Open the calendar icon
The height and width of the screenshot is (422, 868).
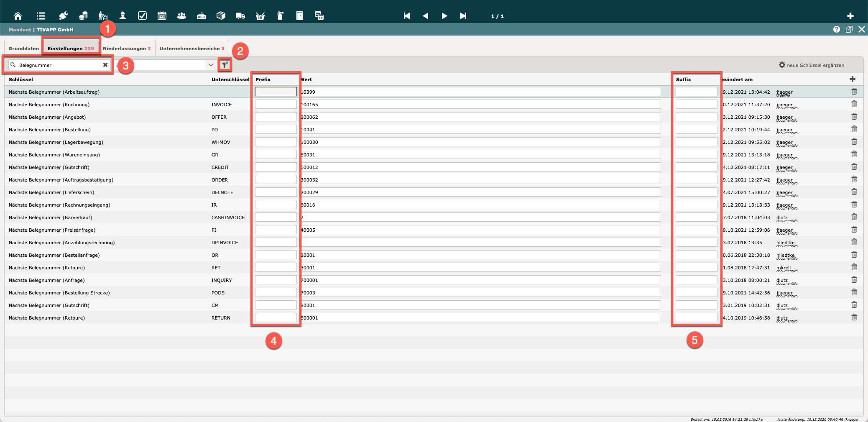pos(162,16)
